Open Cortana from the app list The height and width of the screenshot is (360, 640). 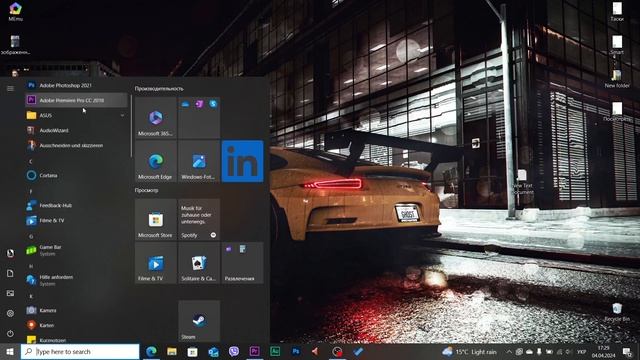[x=76, y=176]
